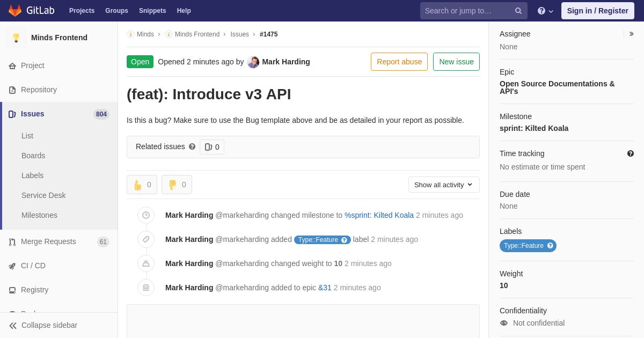Click the Type::Feature label in activity feed
This screenshot has width=644, height=338.
pos(323,240)
